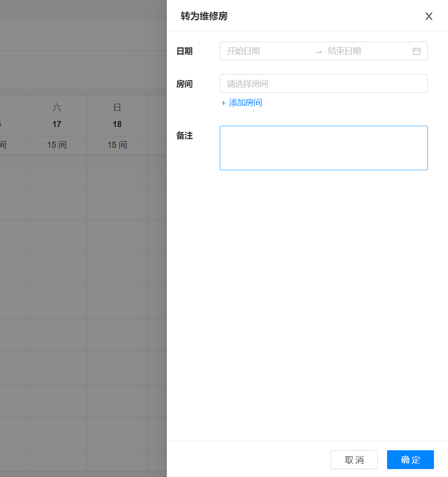The width and height of the screenshot is (448, 477).
Task: Close the 转为维修房 drawer with X icon
Action: point(428,16)
